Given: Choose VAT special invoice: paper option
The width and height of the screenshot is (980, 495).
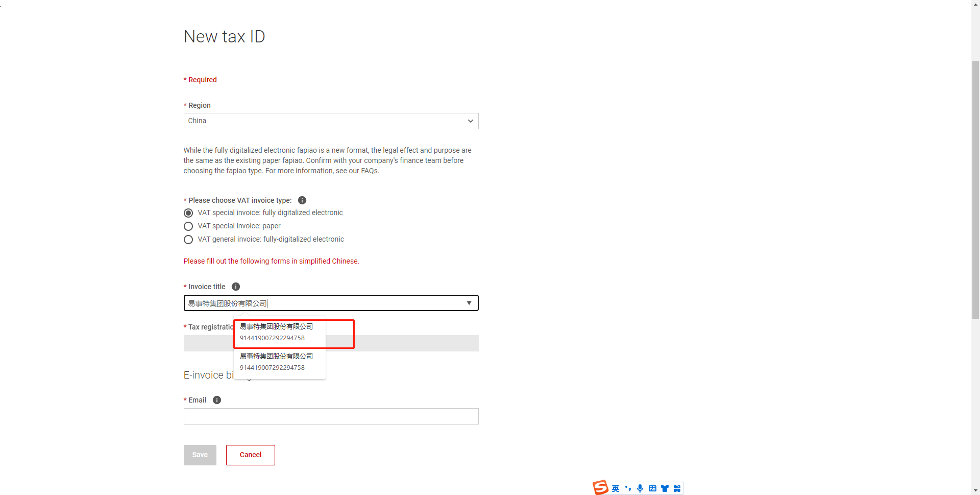Looking at the screenshot, I should [188, 226].
